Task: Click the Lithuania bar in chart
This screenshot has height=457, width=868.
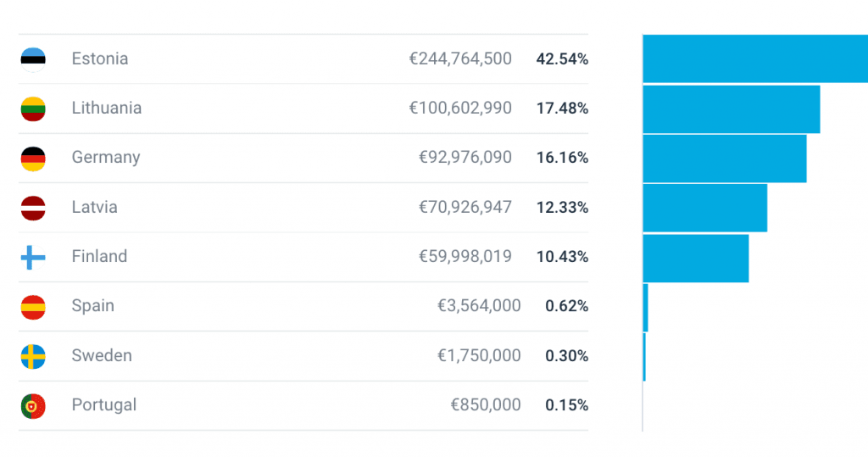Action: pos(731,109)
